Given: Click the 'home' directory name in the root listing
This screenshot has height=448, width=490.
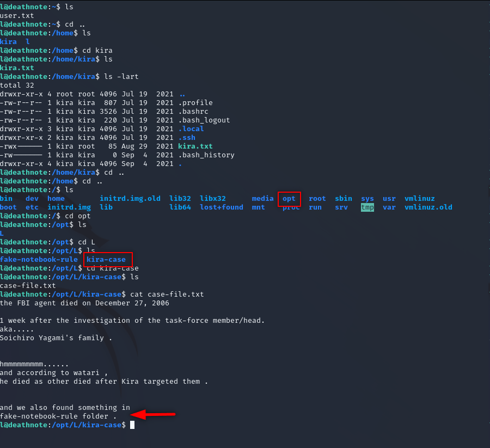Looking at the screenshot, I should [x=56, y=198].
